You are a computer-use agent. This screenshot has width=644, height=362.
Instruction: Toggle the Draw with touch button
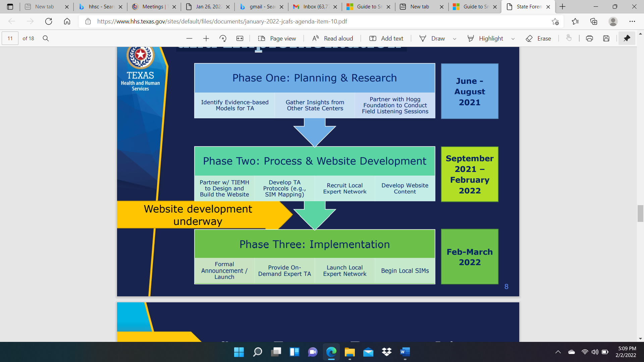569,38
